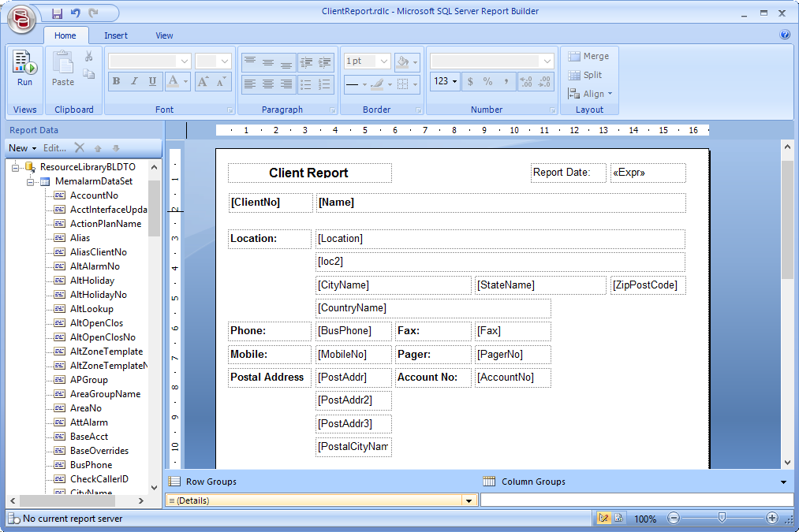
Task: Toggle vertical align top
Action: pos(250,62)
